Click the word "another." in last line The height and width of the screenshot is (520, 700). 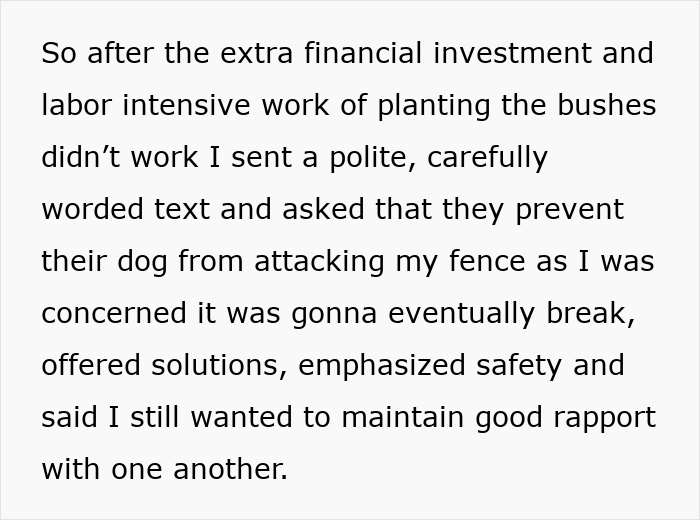(230, 469)
